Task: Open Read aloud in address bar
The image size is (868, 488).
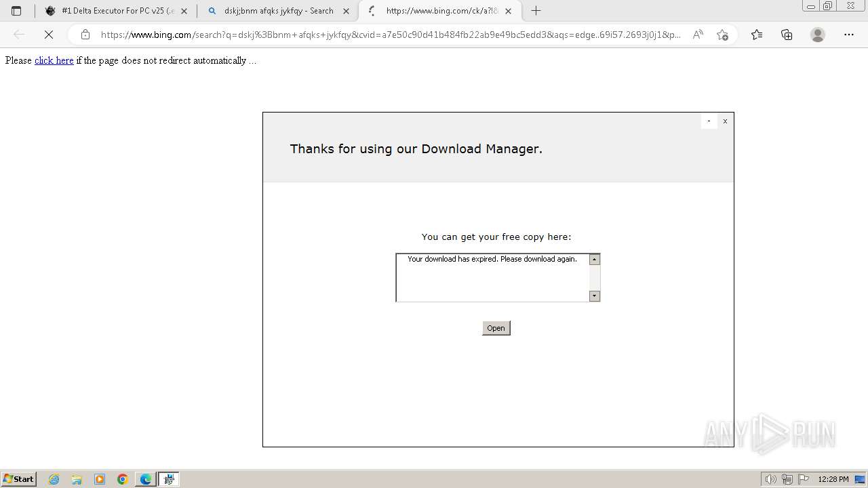Action: click(698, 35)
